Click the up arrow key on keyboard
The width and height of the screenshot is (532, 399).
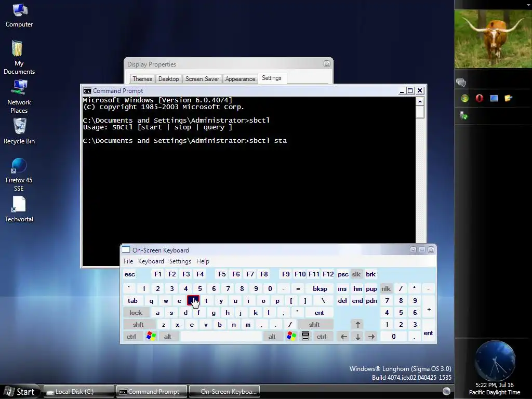(x=357, y=324)
